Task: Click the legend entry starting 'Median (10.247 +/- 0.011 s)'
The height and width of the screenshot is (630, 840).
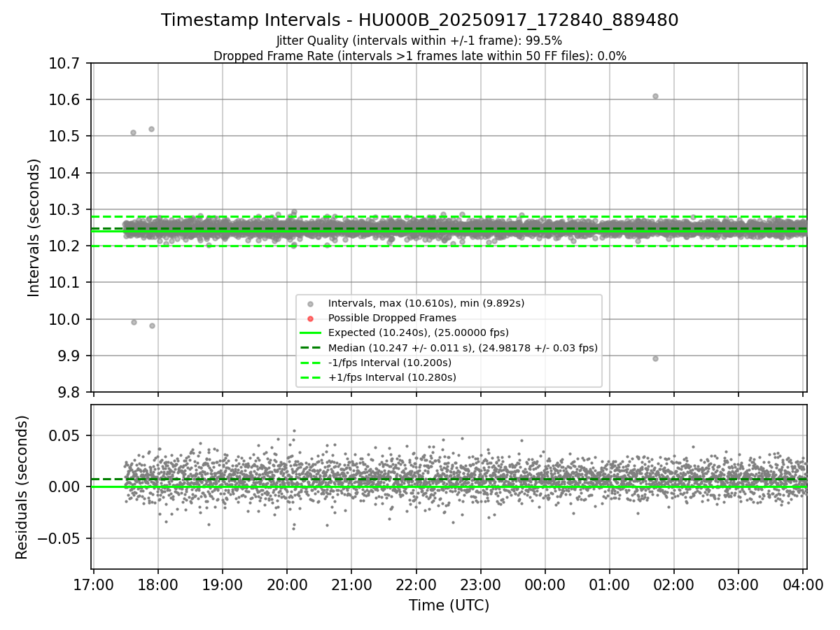Action: pyautogui.click(x=463, y=347)
